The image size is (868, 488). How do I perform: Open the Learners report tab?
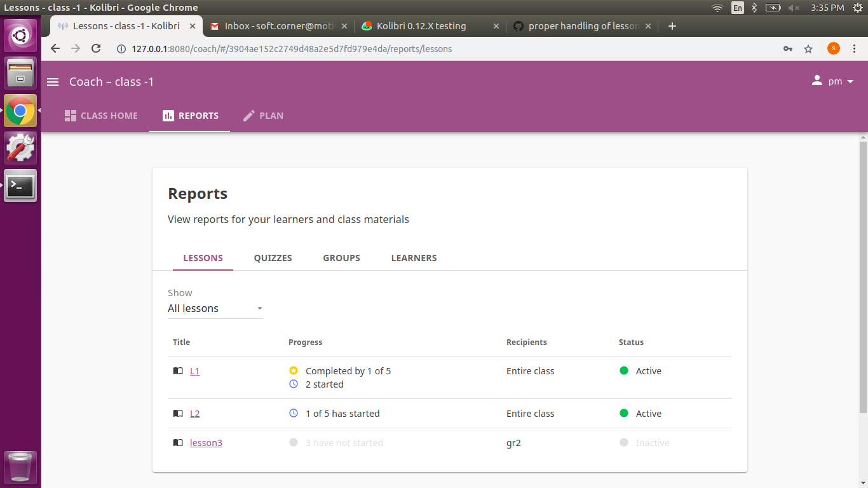click(x=414, y=258)
